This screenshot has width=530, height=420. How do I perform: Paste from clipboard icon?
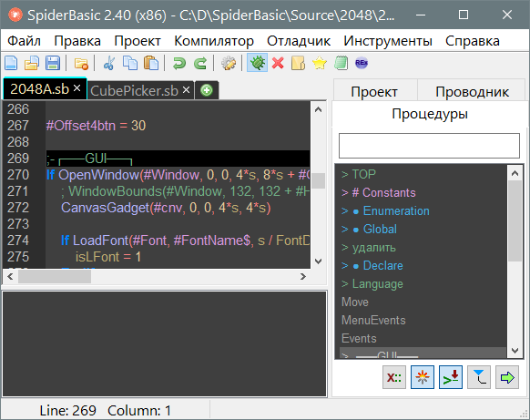click(x=151, y=63)
